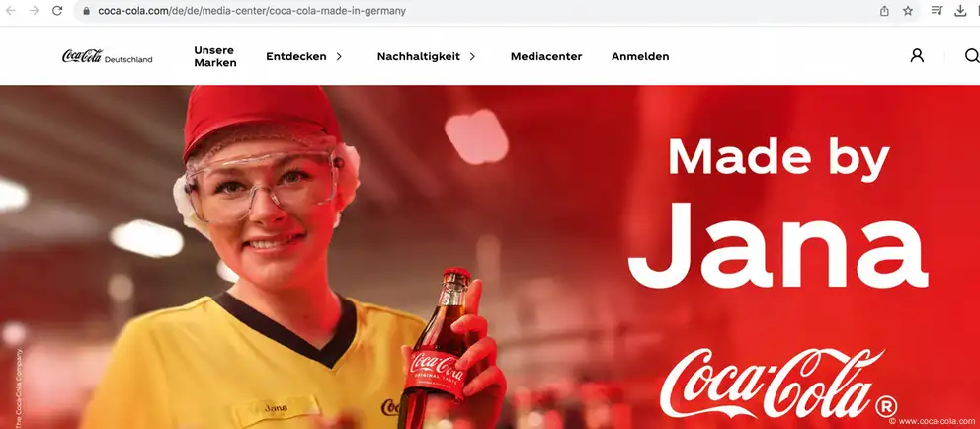Expand the Entdecken menu chevron
This screenshot has width=980, height=429.
[x=340, y=57]
